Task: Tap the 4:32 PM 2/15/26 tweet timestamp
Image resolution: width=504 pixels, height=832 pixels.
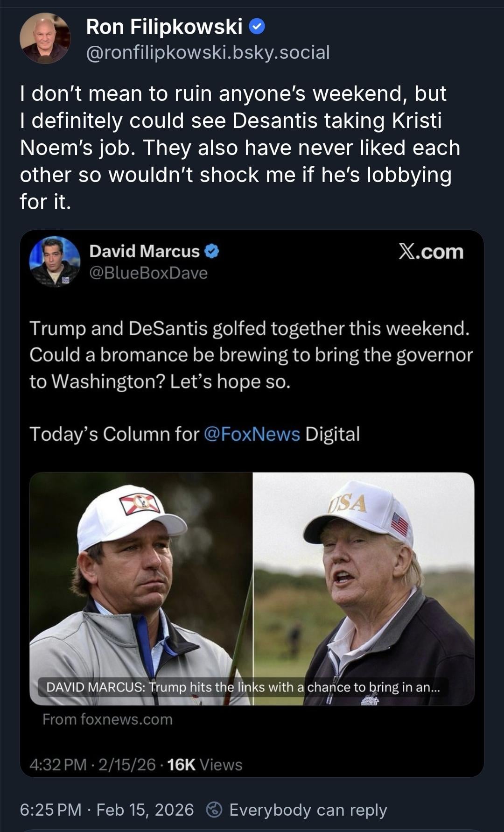Action: pos(92,765)
